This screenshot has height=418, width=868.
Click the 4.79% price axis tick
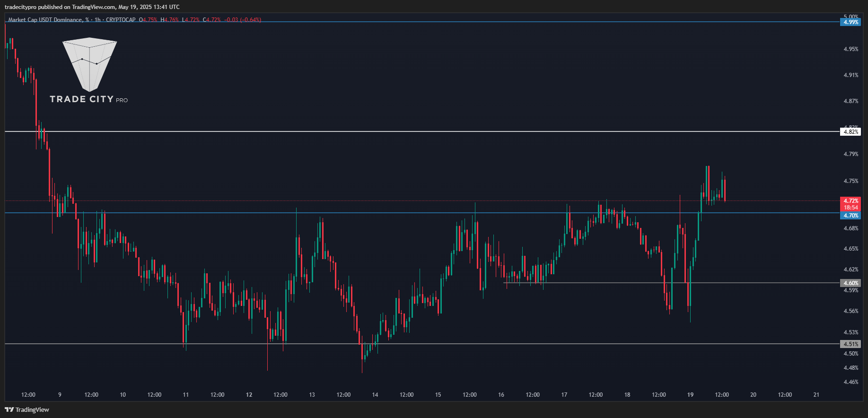(851, 154)
